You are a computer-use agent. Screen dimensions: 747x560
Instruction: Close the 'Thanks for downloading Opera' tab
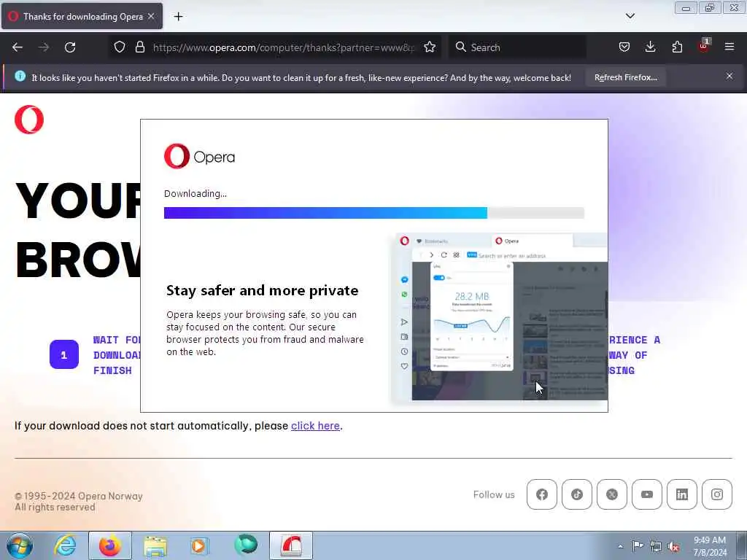(x=151, y=16)
